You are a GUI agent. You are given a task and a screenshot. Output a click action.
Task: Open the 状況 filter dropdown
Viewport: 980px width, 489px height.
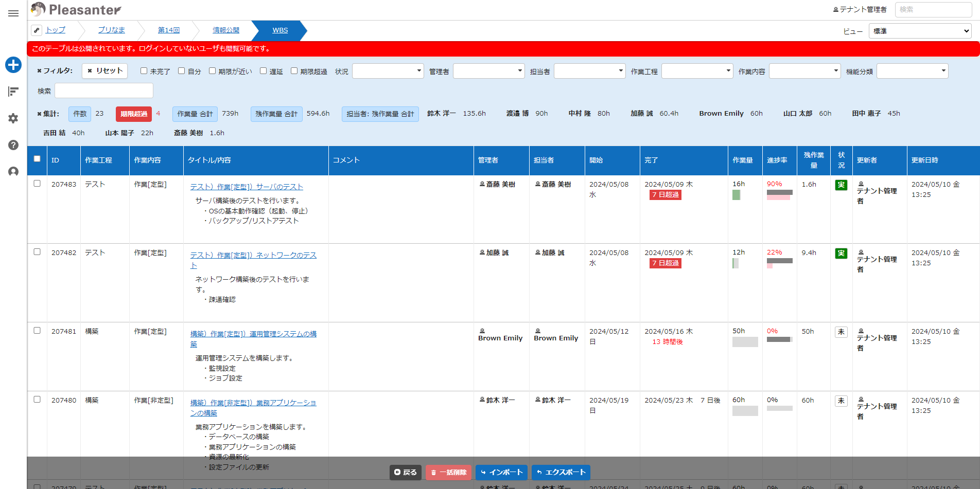tap(388, 71)
